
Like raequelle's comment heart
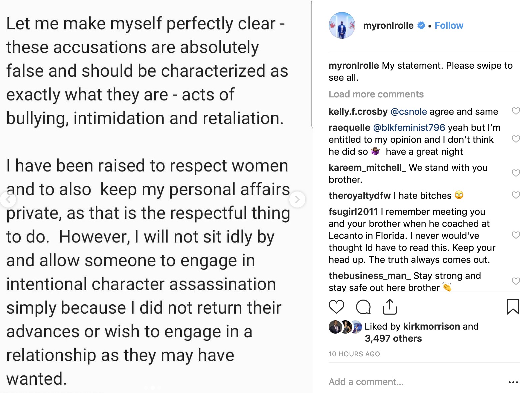coord(516,139)
